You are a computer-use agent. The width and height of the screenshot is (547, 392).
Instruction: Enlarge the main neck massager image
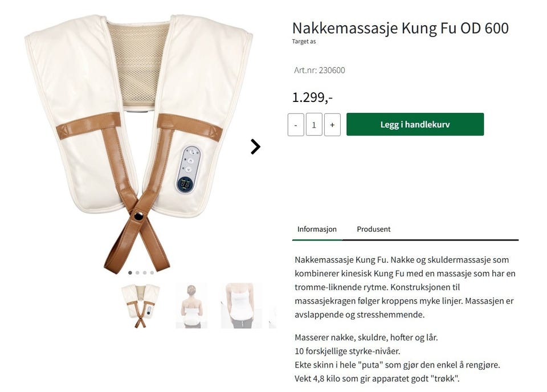tap(139, 143)
